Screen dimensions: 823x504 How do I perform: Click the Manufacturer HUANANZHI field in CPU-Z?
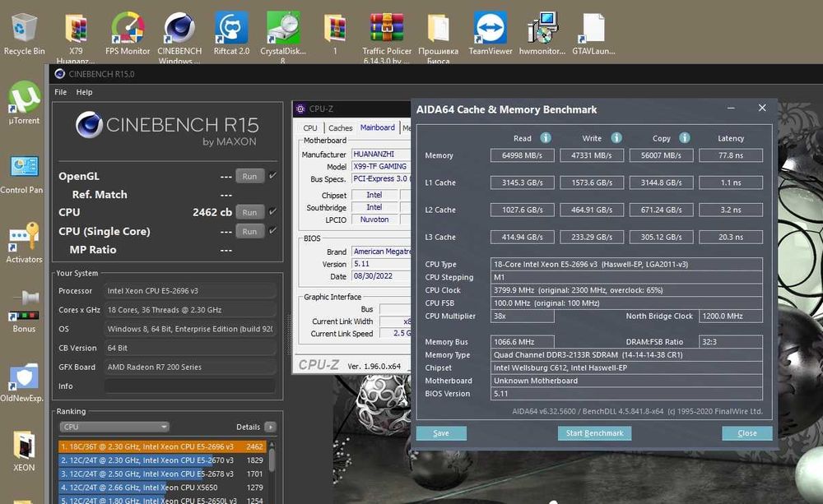(x=380, y=155)
